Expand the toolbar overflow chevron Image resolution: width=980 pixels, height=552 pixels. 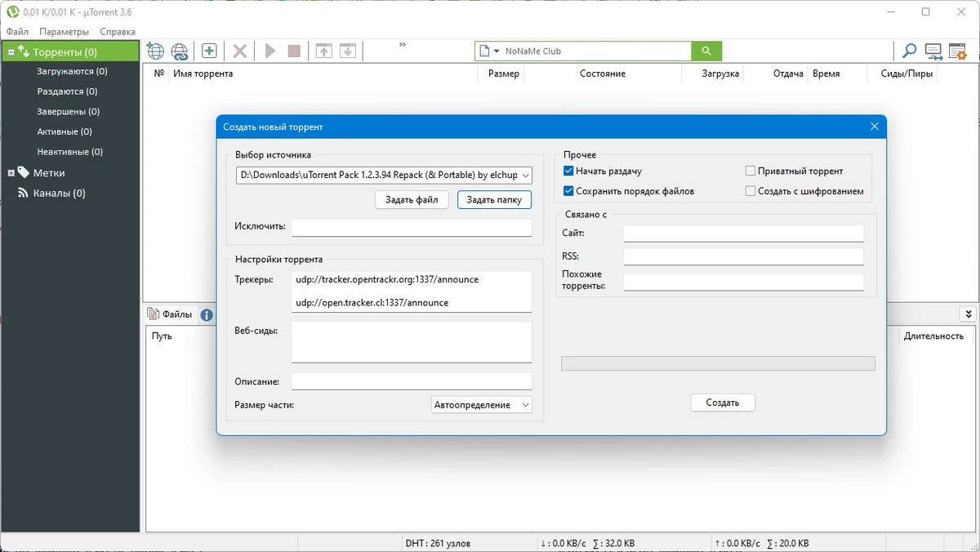tap(403, 45)
